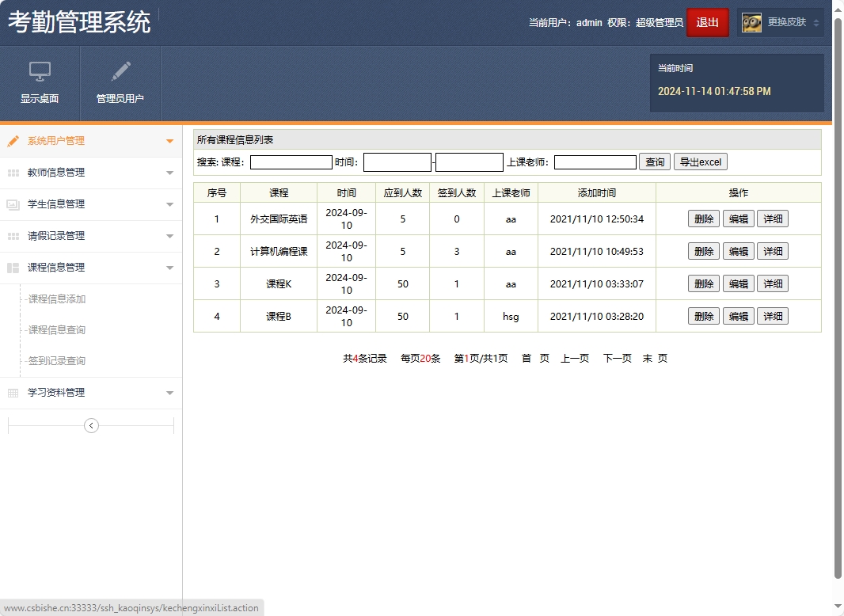844x616 pixels.
Task: Click the 请假记录管理 icon
Action: point(14,236)
